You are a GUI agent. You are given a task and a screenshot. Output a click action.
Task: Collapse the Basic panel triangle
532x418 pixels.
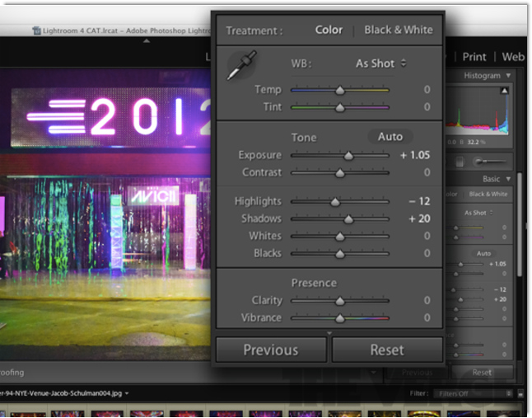508,179
